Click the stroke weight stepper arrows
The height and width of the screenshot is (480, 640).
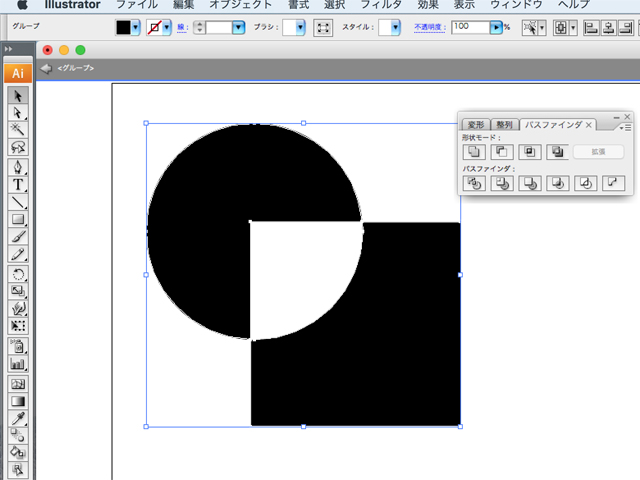[x=199, y=28]
